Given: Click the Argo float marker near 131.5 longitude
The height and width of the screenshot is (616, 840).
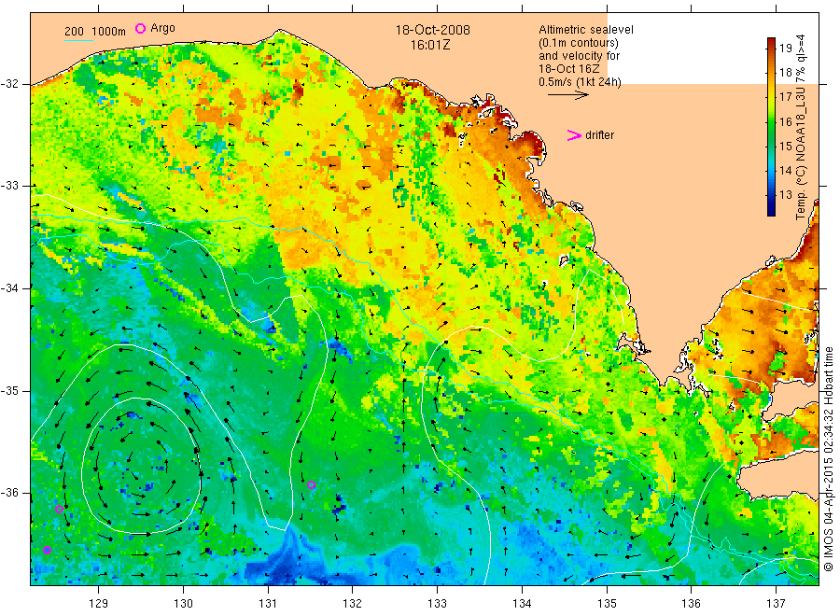Looking at the screenshot, I should [x=311, y=485].
